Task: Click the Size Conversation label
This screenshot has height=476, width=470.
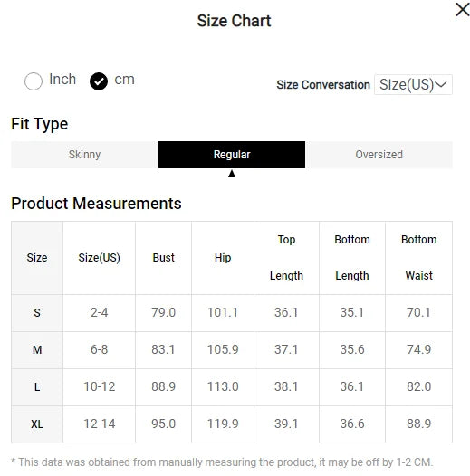Action: tap(323, 85)
